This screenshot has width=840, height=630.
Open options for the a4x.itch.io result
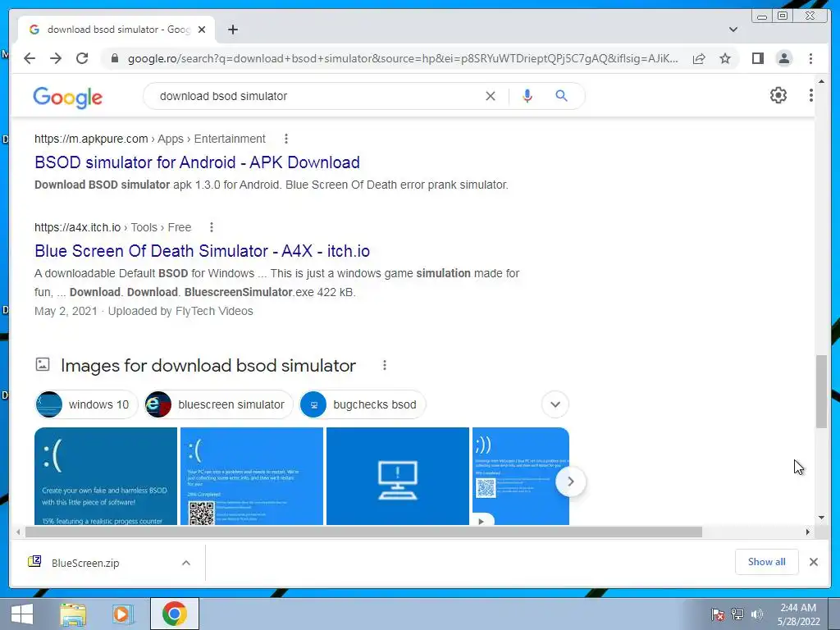click(x=212, y=227)
